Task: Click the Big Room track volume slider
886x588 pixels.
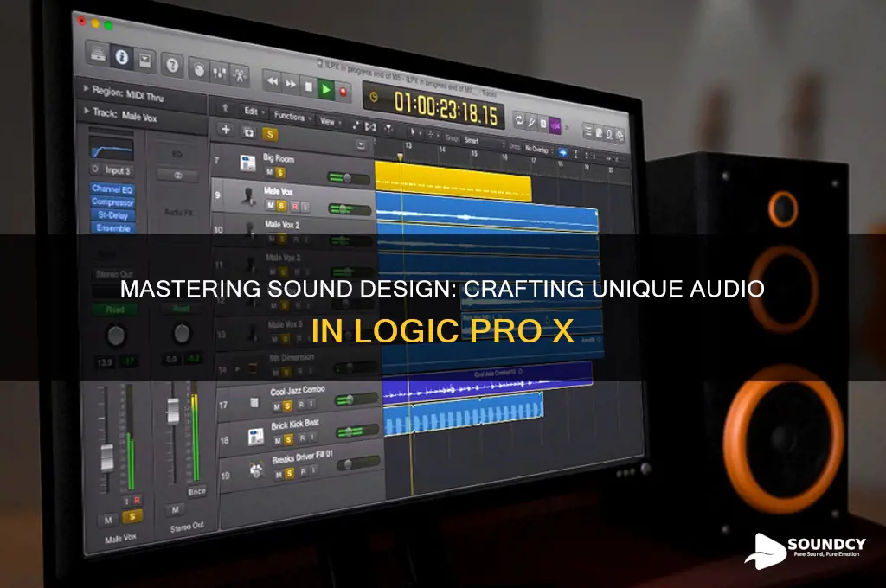Action: click(348, 178)
